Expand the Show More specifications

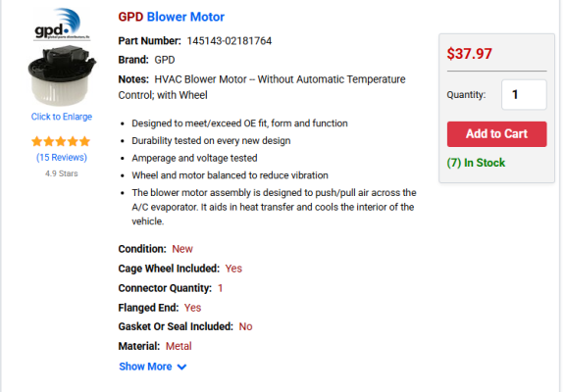coord(152,367)
